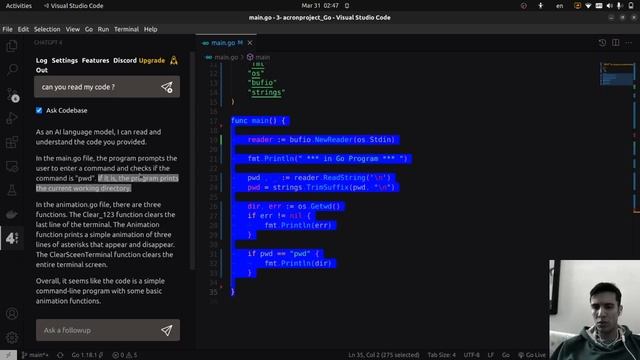Open the Features link in ChatGPT panel
Image resolution: width=640 pixels, height=360 pixels.
pyautogui.click(x=96, y=60)
